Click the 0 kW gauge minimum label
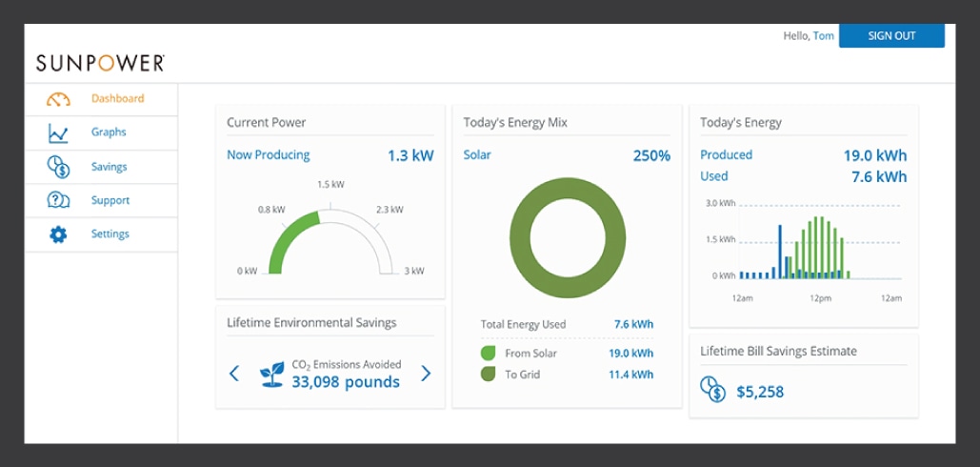The height and width of the screenshot is (467, 980). point(247,271)
